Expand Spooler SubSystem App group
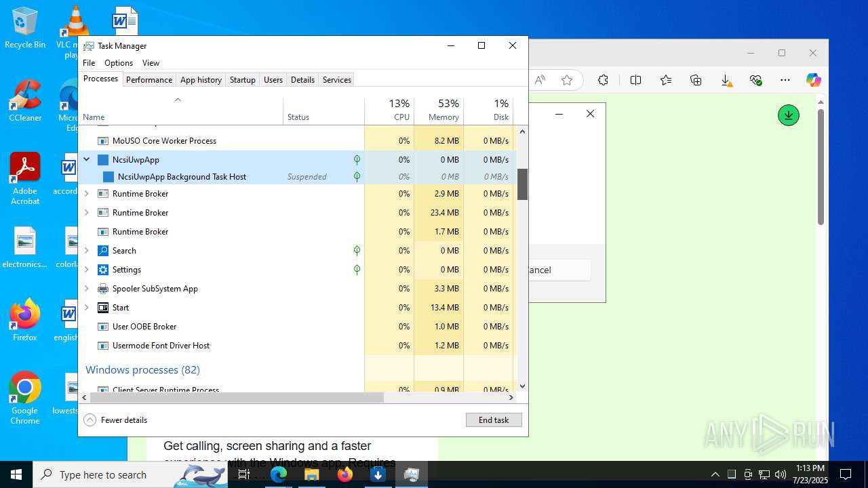The image size is (868, 488). click(x=86, y=289)
